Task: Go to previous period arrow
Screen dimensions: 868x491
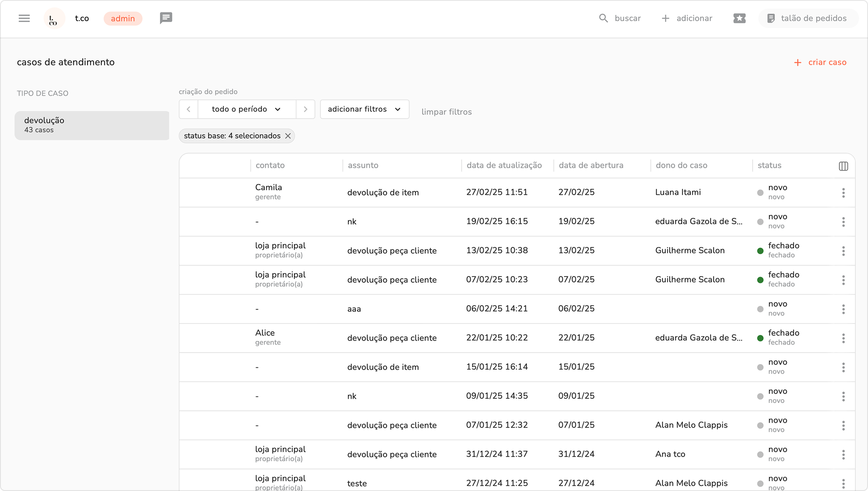Action: [188, 109]
